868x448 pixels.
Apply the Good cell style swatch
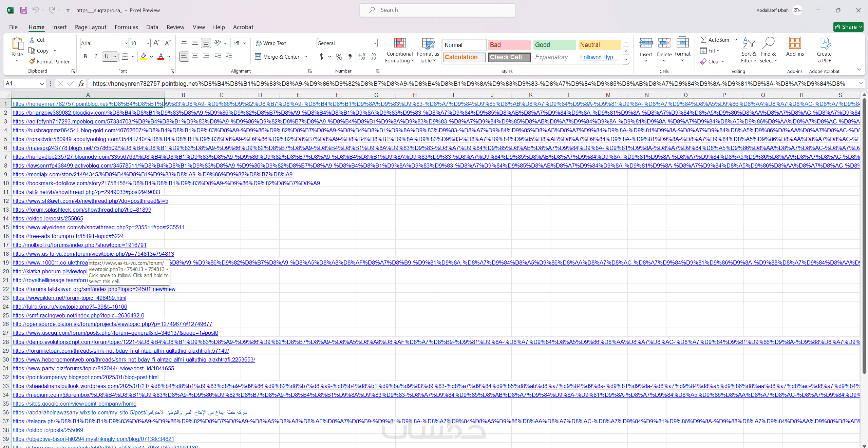click(x=554, y=45)
